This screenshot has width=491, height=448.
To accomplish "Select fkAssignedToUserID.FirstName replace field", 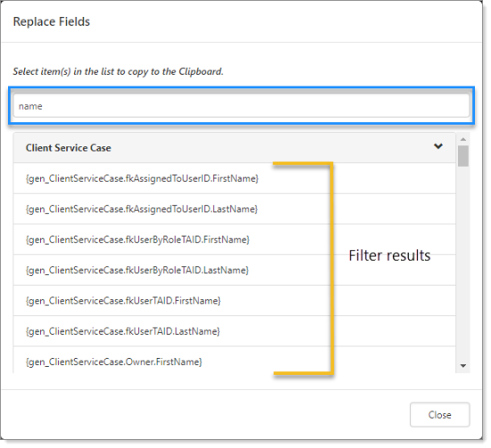I will 234,178.
